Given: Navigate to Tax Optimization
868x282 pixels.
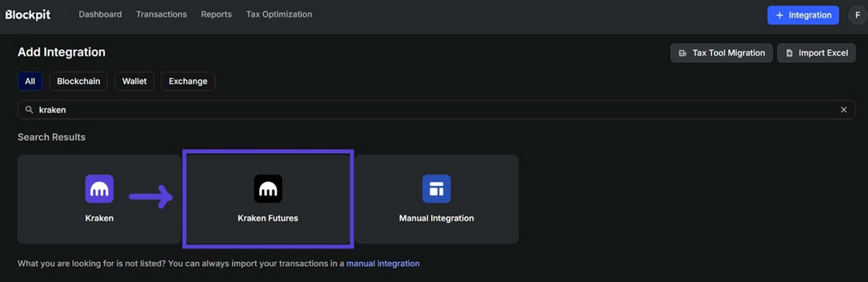Looking at the screenshot, I should 279,15.
